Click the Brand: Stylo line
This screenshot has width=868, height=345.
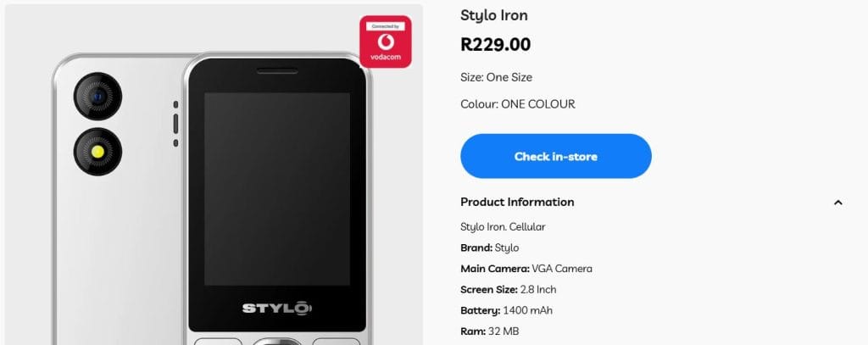(489, 248)
